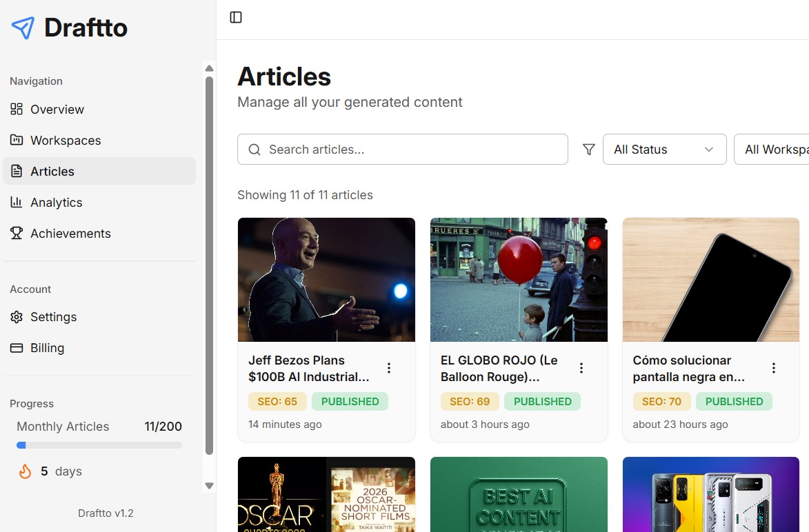Open the red balloon article thumbnail
The height and width of the screenshot is (532, 809).
(x=519, y=280)
